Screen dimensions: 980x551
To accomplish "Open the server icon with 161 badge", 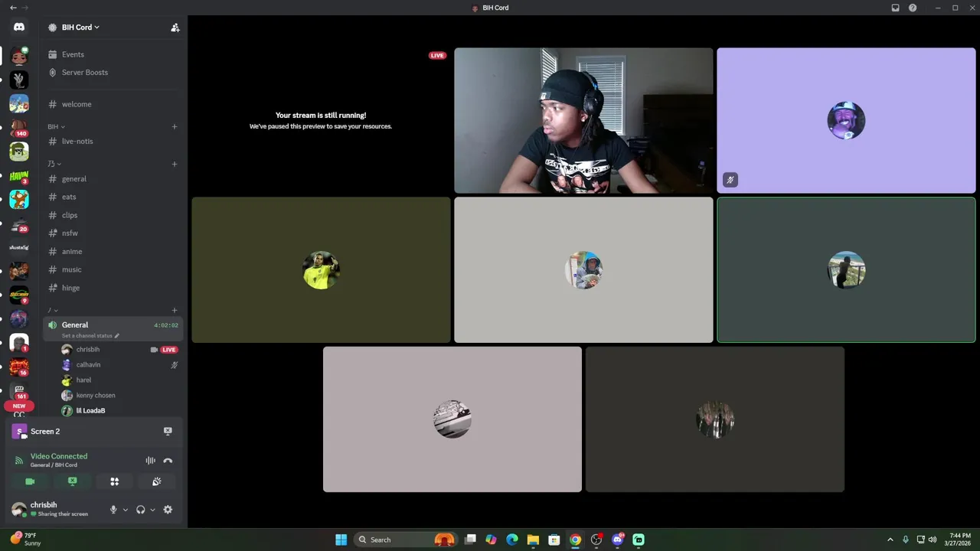I will click(x=19, y=391).
